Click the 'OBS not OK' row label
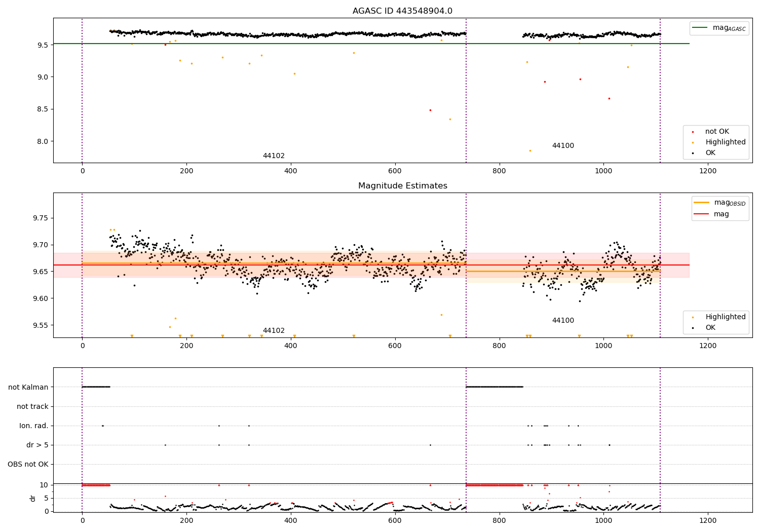 (x=28, y=465)
